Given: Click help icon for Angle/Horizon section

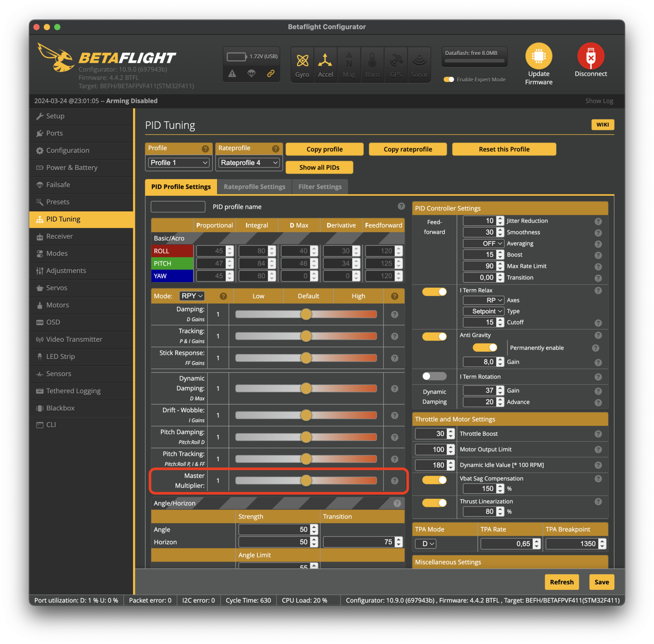Looking at the screenshot, I should [x=397, y=503].
